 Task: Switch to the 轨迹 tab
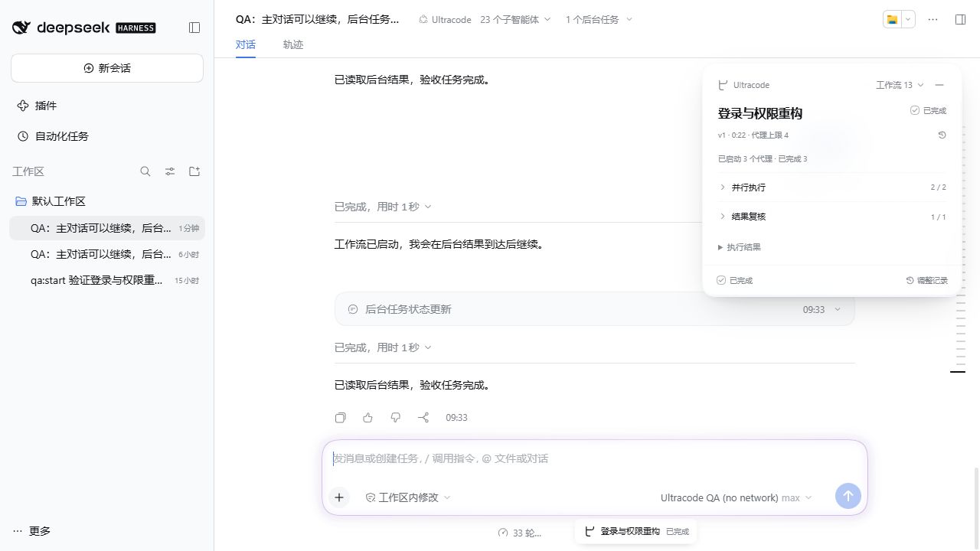point(293,44)
